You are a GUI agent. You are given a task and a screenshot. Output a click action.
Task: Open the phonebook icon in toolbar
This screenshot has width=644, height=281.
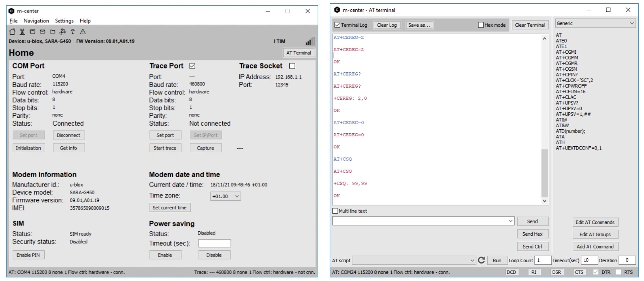click(32, 32)
